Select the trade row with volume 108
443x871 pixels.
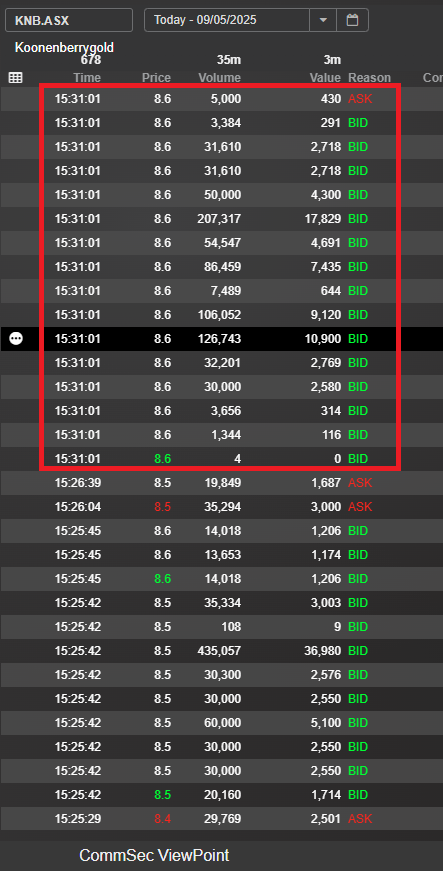point(222,627)
